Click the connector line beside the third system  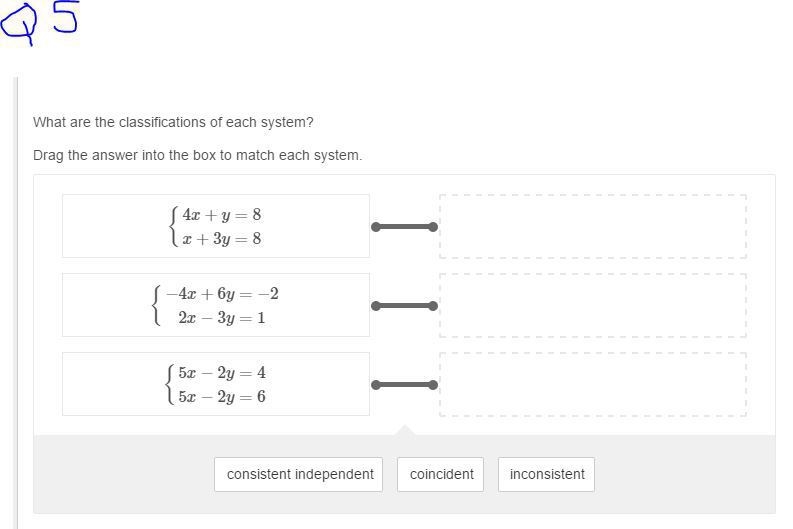click(405, 385)
